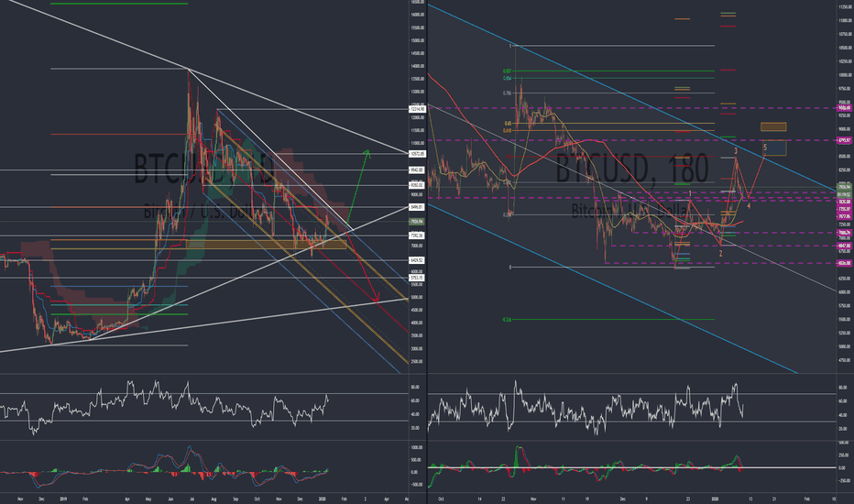
Task: Select Elliott wave label 2 on right chart
Action: click(720, 253)
